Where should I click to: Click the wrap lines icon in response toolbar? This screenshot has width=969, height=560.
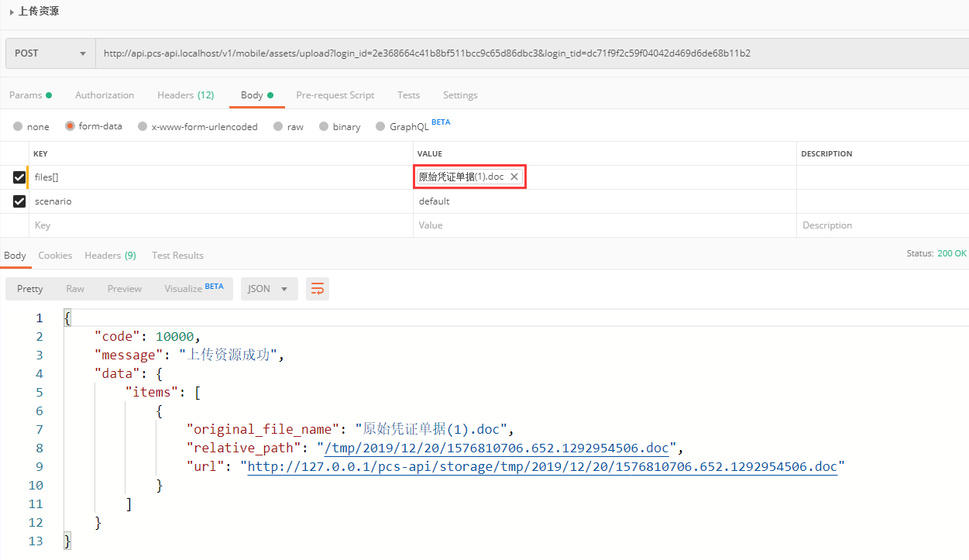[318, 289]
